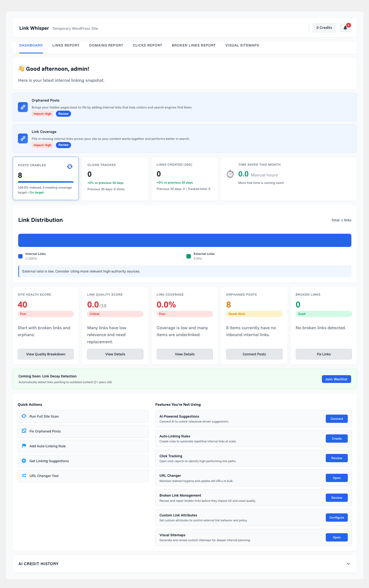Click View Quality Breakdown button
Viewport: 369px width, 588px height.
46,354
